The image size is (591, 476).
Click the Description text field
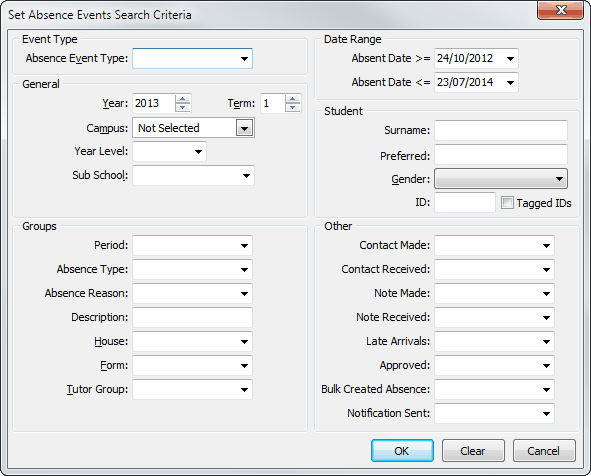pos(192,317)
